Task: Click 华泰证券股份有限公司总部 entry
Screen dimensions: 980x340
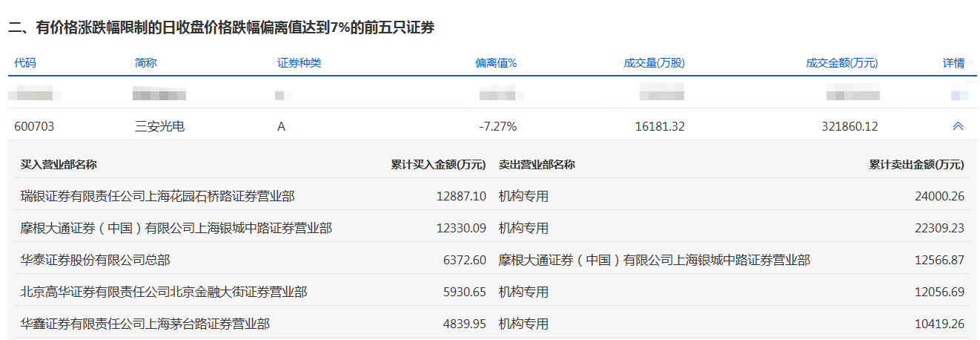Action: pos(96,261)
